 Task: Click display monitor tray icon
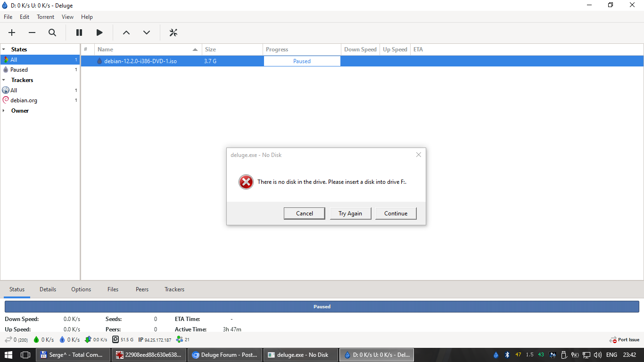[552, 355]
